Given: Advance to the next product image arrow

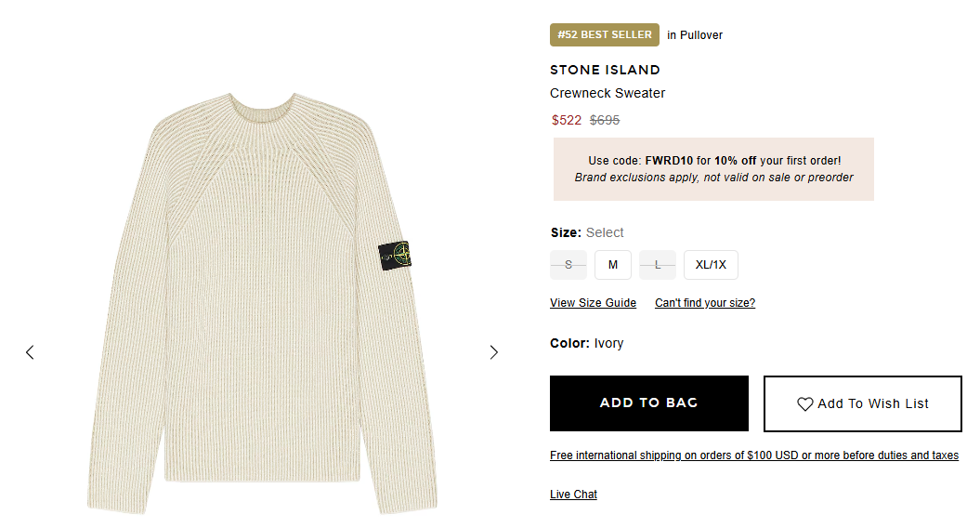Looking at the screenshot, I should coord(493,352).
